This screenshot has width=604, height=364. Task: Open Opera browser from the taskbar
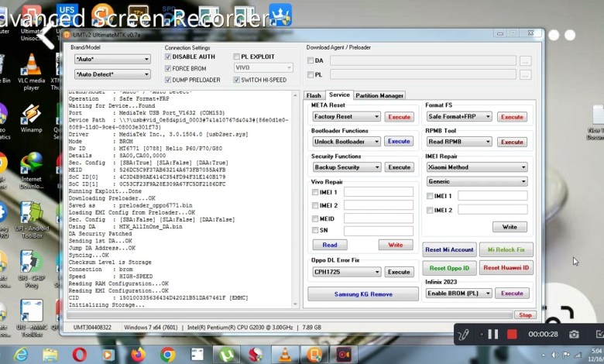click(79, 355)
